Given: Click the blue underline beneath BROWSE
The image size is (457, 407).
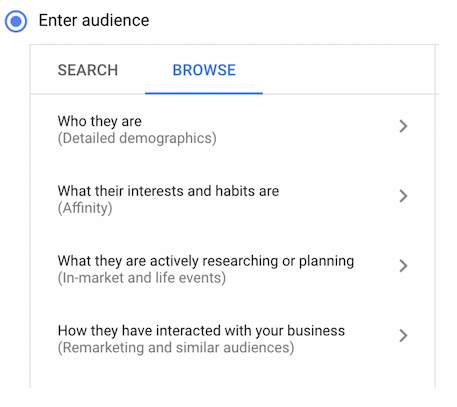Looking at the screenshot, I should 204,93.
